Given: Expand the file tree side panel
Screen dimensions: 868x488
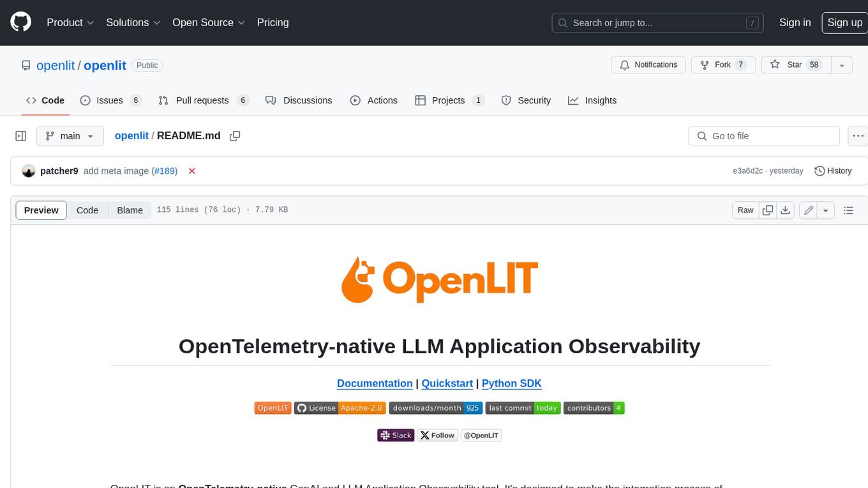Looking at the screenshot, I should [21, 136].
